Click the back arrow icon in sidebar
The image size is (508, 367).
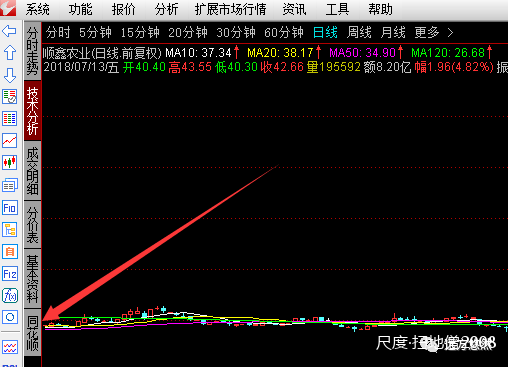click(9, 31)
